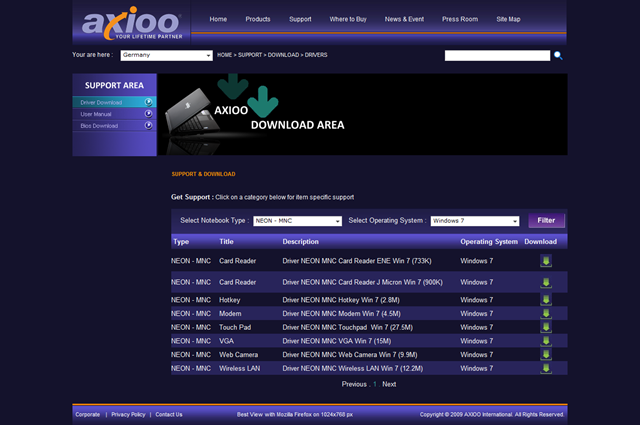This screenshot has height=425, width=640.
Task: Click the arrow icon beside Driver Download
Action: [x=149, y=102]
